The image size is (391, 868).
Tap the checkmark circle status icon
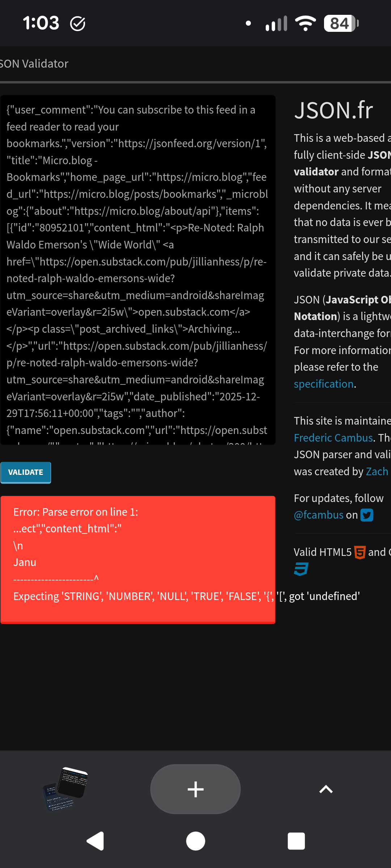coord(77,24)
